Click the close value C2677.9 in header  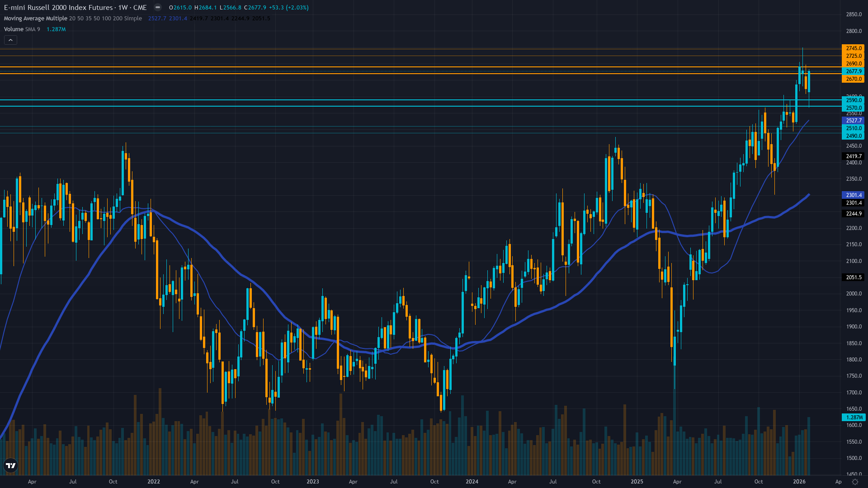(x=255, y=8)
